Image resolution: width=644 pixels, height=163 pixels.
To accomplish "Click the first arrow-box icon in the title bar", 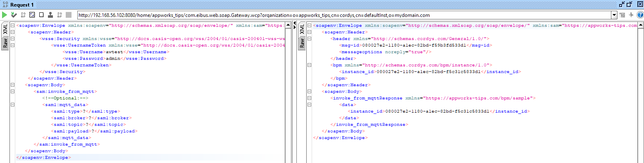I will [622, 4].
